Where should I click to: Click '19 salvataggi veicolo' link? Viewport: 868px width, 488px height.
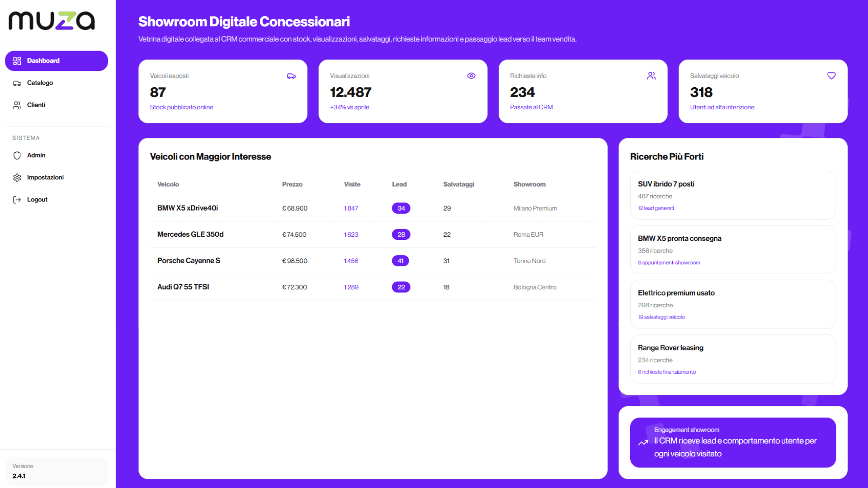tap(661, 318)
